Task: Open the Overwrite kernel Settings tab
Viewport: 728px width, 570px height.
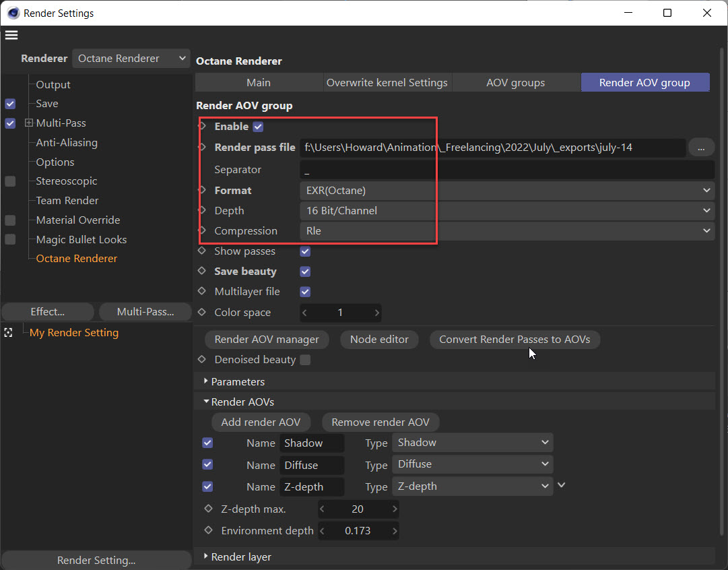Action: click(x=387, y=82)
